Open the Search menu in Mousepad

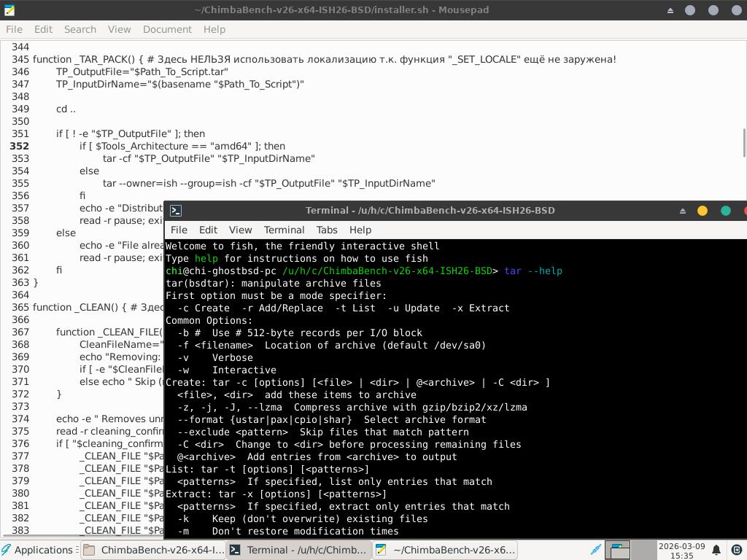[80, 29]
